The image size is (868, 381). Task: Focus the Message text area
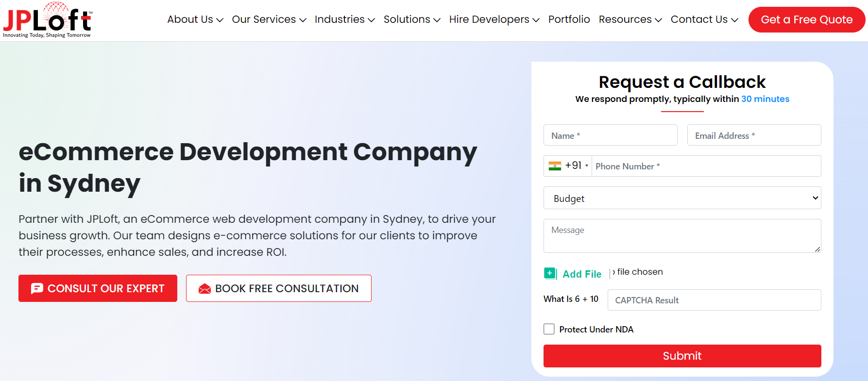(682, 236)
